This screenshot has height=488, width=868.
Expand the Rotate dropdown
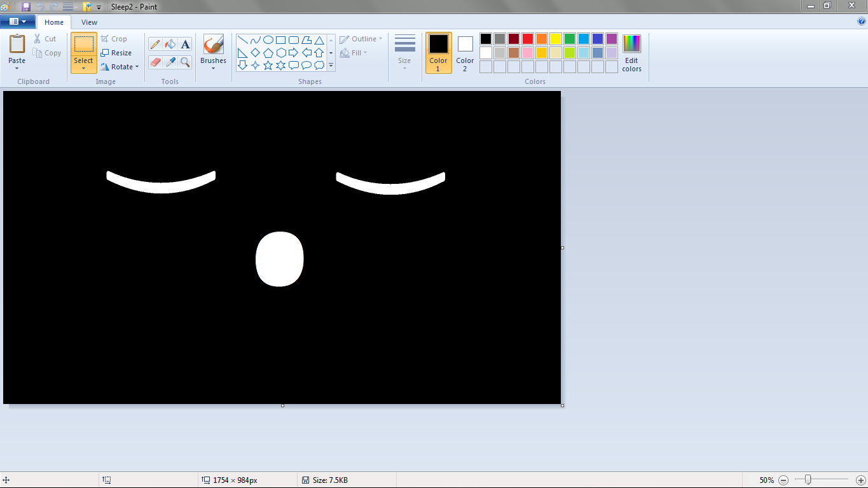[x=137, y=67]
